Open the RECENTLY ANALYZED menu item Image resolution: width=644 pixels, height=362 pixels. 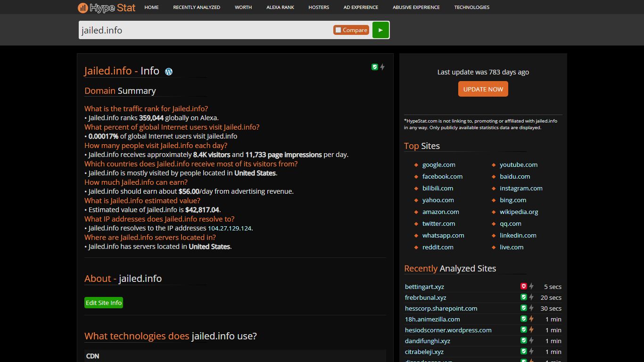click(197, 7)
